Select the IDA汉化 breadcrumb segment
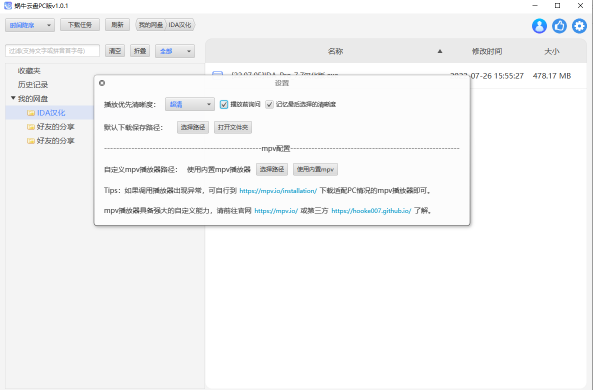The width and height of the screenshot is (593, 390). [x=180, y=25]
